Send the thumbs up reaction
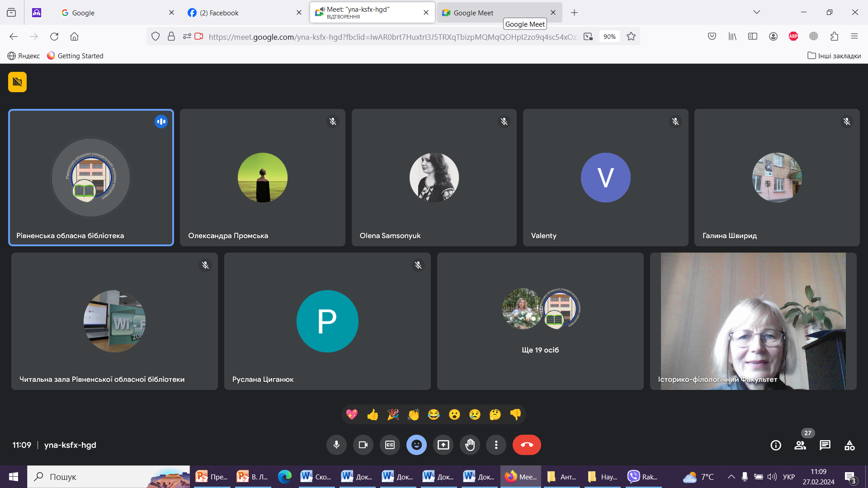 [373, 414]
